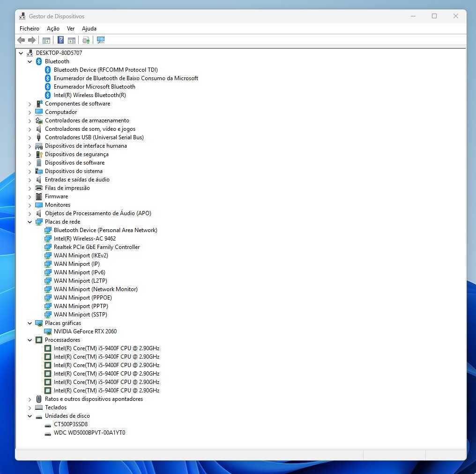The width and height of the screenshot is (476, 474).
Task: Select WAN Miniport (Network Monitor)
Action: [96, 289]
